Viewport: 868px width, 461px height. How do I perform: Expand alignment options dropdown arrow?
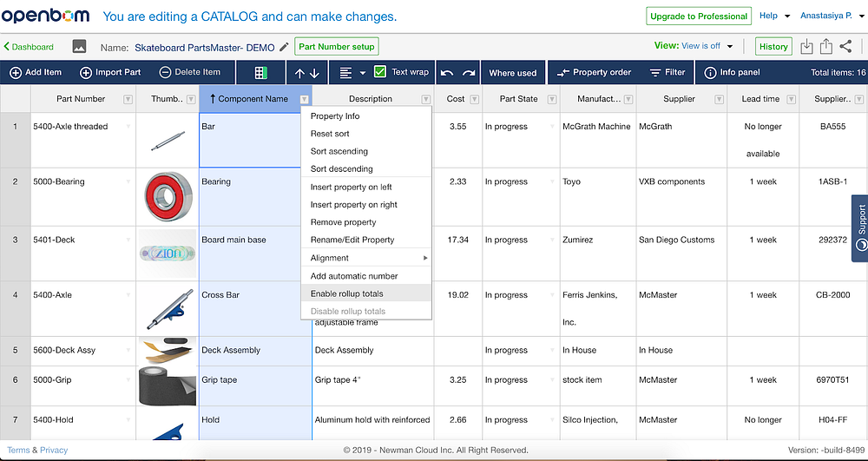(363, 73)
